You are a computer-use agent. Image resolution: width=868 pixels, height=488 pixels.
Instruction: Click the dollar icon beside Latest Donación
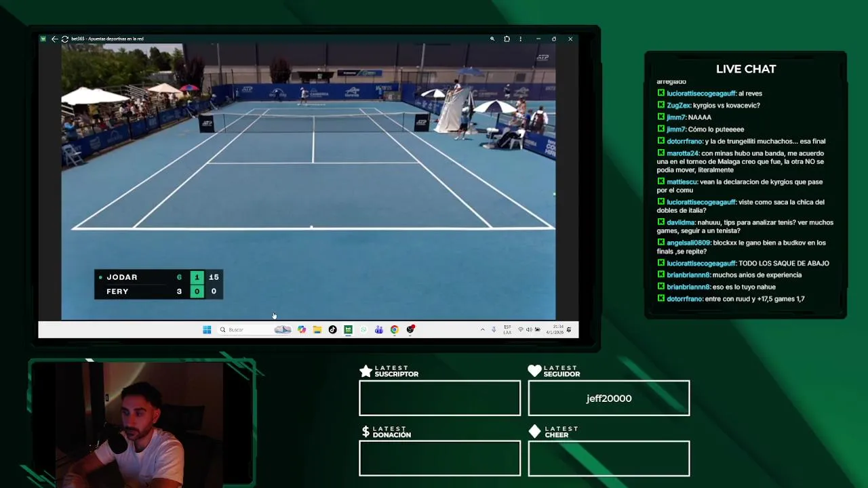pos(366,432)
